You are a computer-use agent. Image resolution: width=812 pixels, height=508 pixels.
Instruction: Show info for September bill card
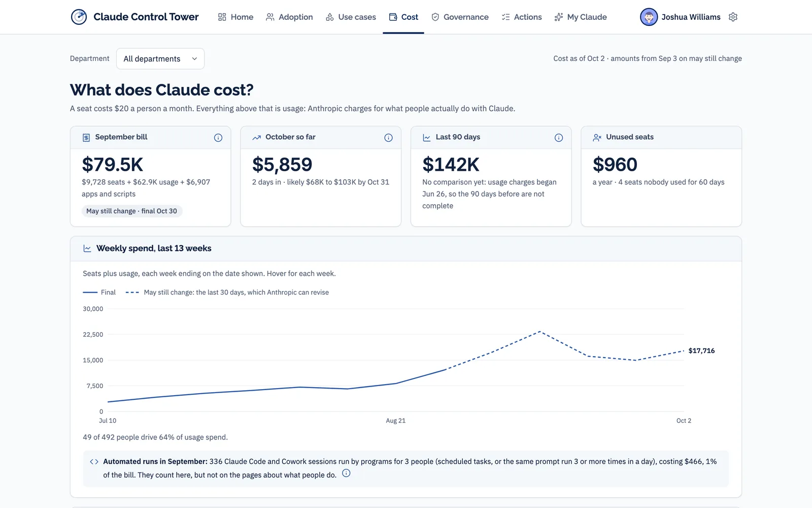tap(218, 138)
